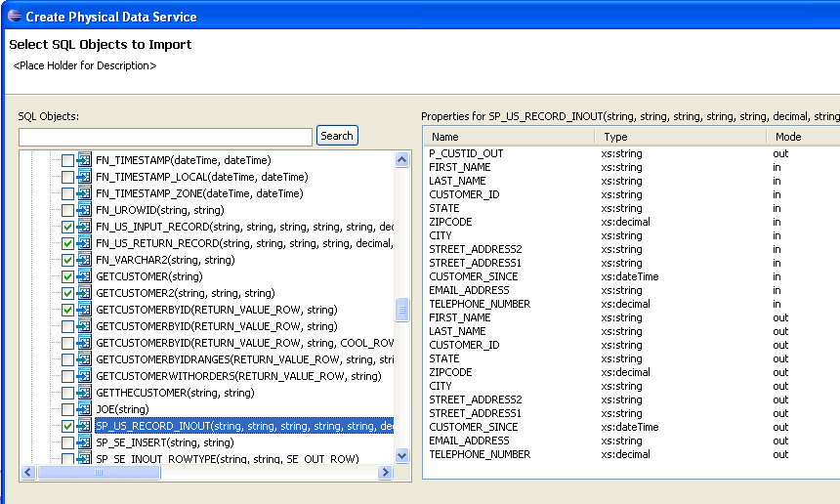
Task: Click the GETCUSTOMERWITHORDERS procedure icon
Action: (x=84, y=376)
